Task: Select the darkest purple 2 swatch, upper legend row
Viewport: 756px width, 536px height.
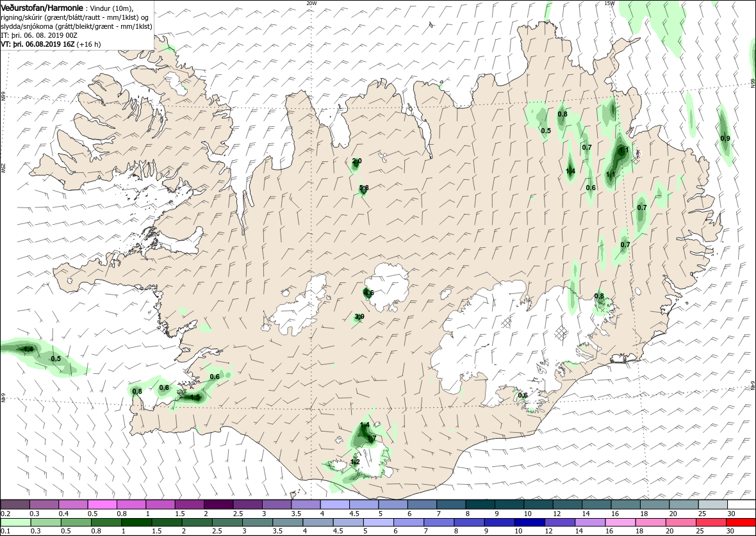Action: pos(218,504)
